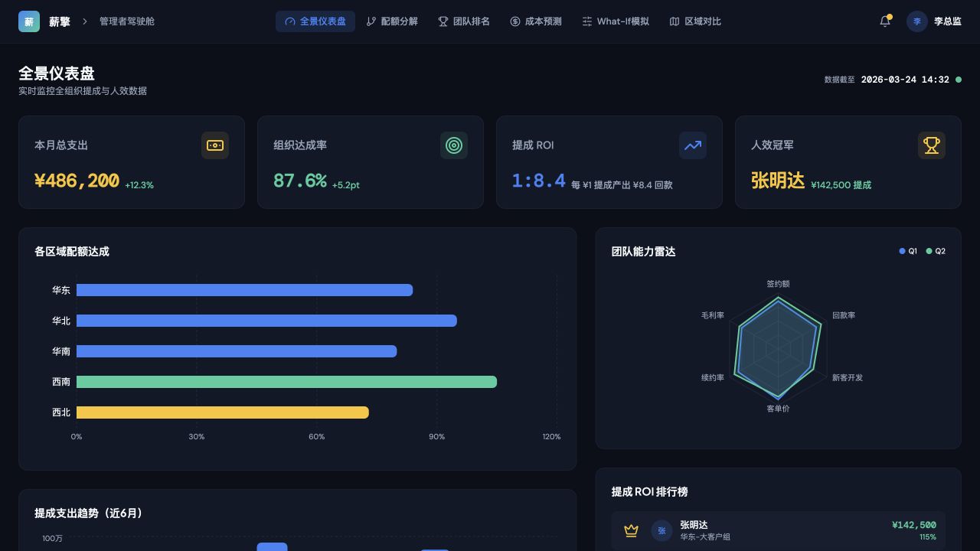Image resolution: width=980 pixels, height=551 pixels.
Task: Click the yellow 西北 quota bar
Action: click(223, 412)
